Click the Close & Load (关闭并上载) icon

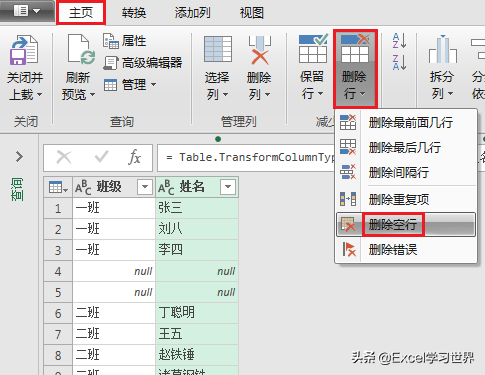[24, 50]
